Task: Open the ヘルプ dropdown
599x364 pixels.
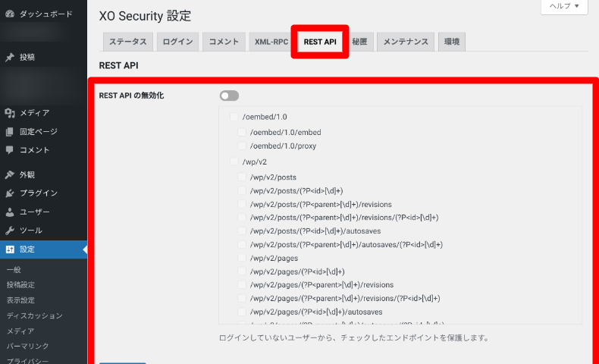Action: [564, 7]
